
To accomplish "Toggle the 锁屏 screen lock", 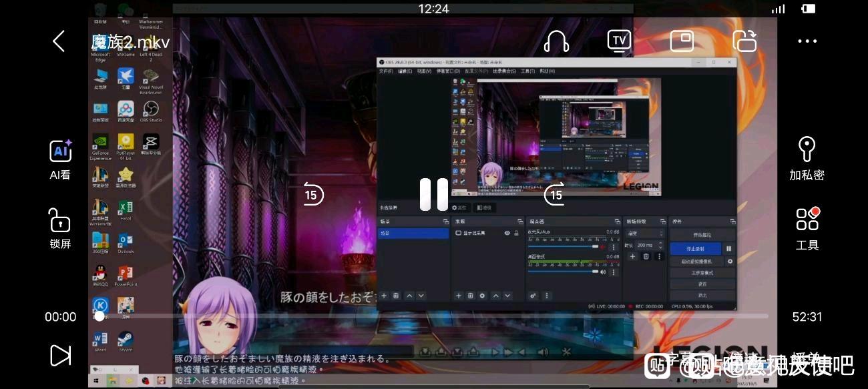I will [60, 228].
